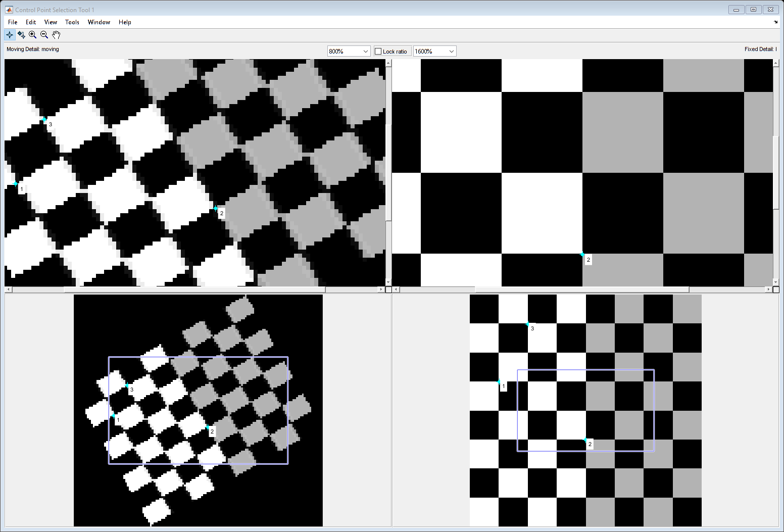
Task: Activate the Zoom In tool
Action: (33, 35)
